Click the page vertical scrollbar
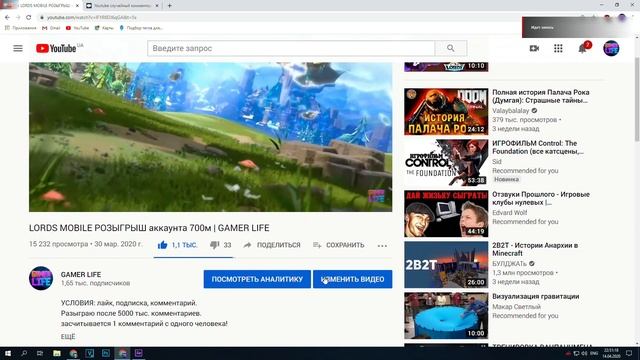640x360 pixels. (x=637, y=100)
